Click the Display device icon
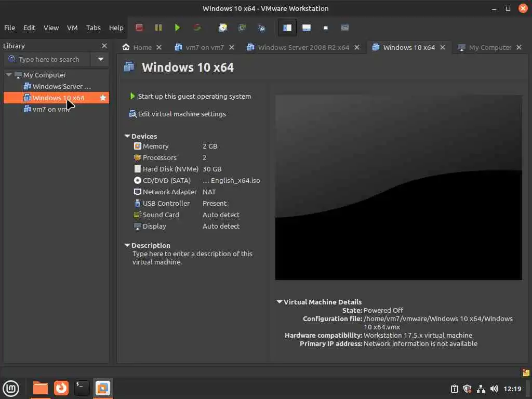 coord(137,227)
